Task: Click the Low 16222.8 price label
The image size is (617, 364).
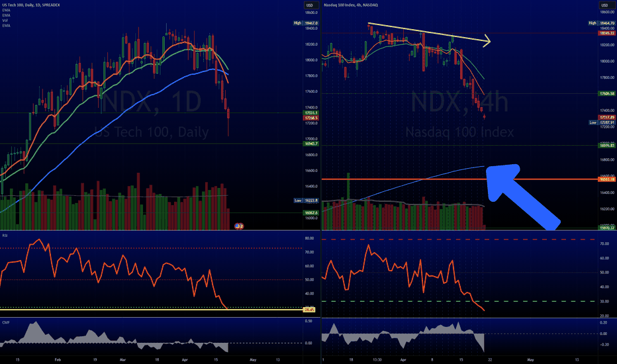Action: 306,201
